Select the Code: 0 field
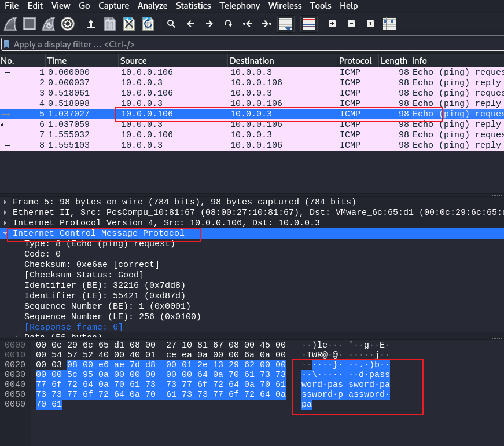Image resolution: width=504 pixels, height=446 pixels. point(42,254)
